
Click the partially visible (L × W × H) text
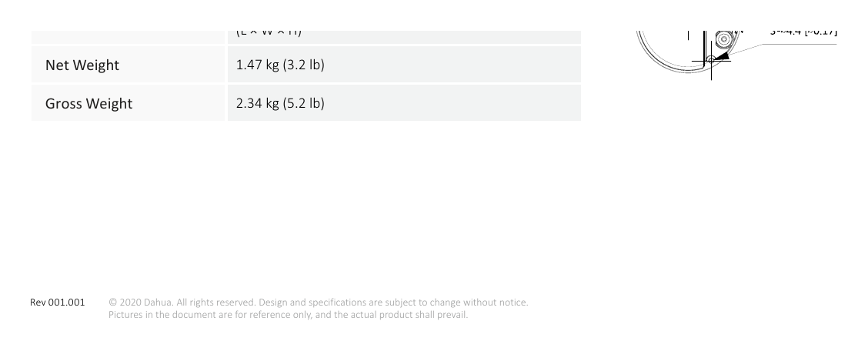pos(269,33)
